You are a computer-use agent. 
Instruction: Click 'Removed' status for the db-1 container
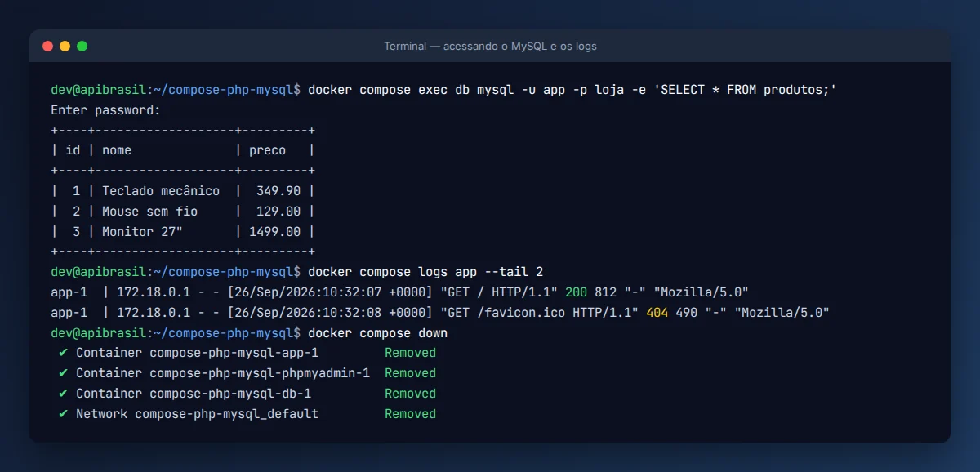(411, 394)
